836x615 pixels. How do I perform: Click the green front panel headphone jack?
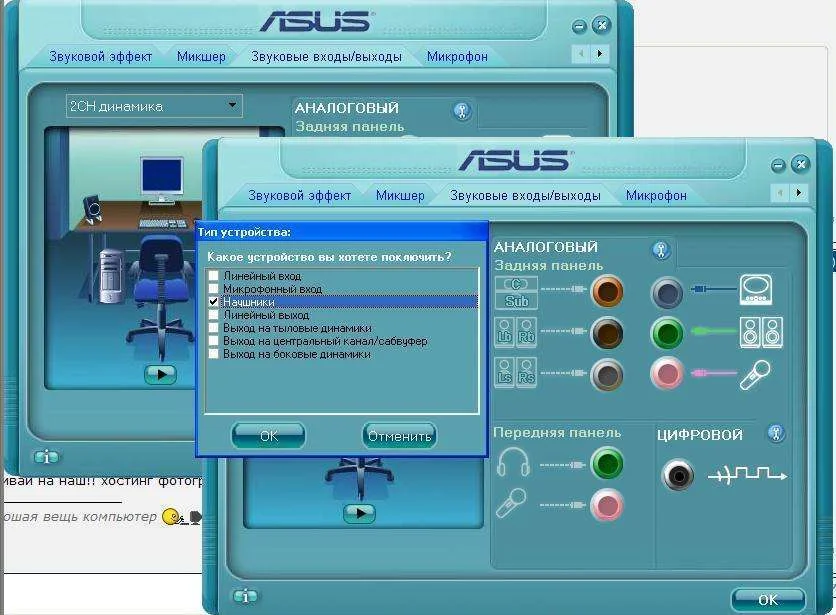607,464
